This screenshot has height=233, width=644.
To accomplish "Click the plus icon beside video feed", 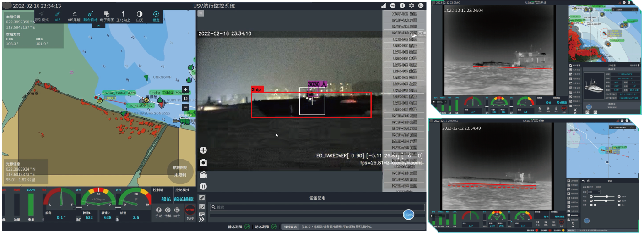I will click(203, 150).
